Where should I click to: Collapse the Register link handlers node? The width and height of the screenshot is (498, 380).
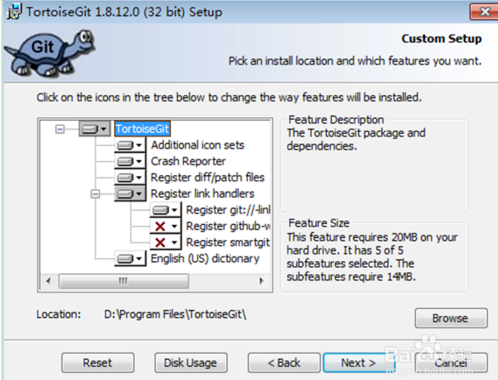point(95,194)
